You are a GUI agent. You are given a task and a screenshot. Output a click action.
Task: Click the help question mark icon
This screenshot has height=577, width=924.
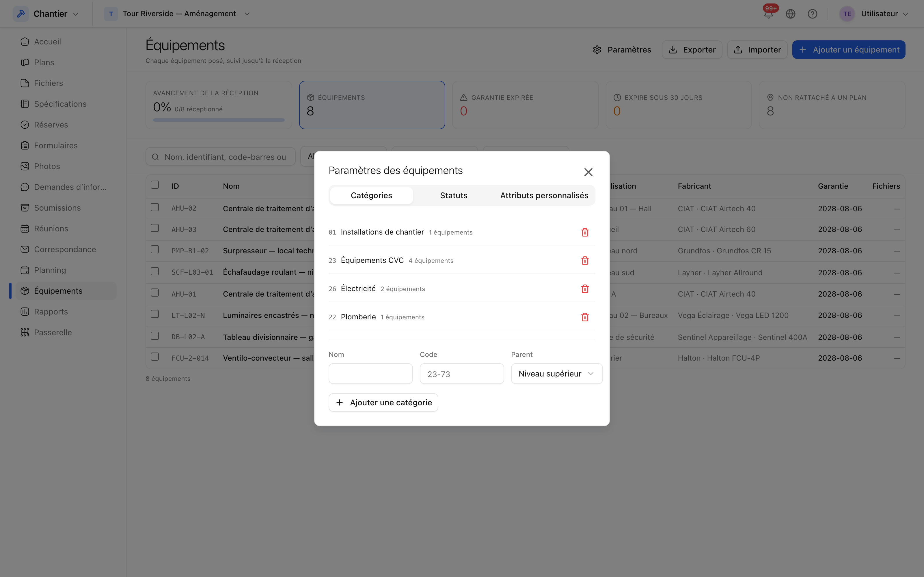click(x=812, y=14)
